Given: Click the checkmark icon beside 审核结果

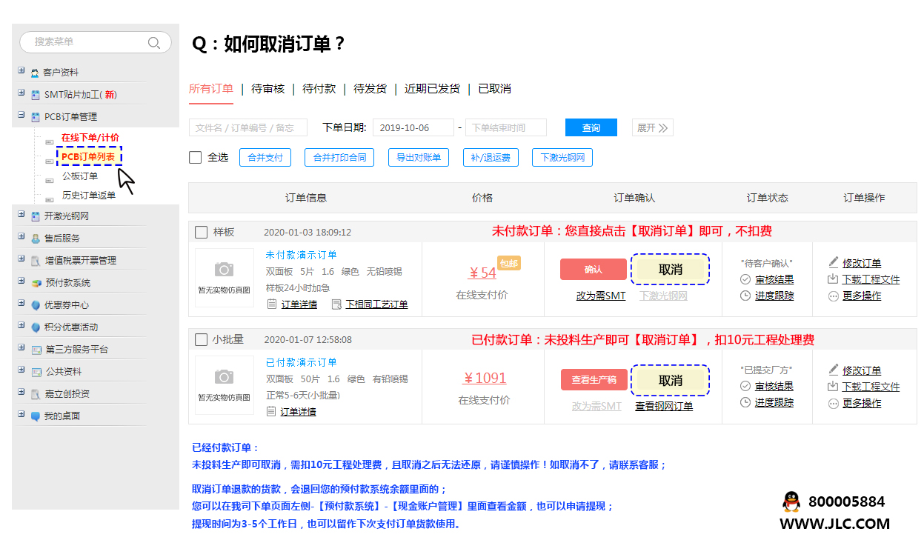Looking at the screenshot, I should click(x=745, y=279).
